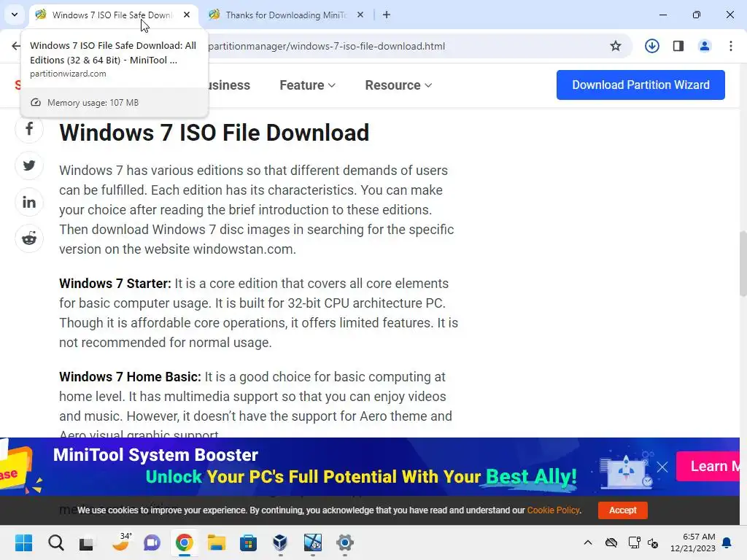Open the Windows Start menu

click(23, 542)
